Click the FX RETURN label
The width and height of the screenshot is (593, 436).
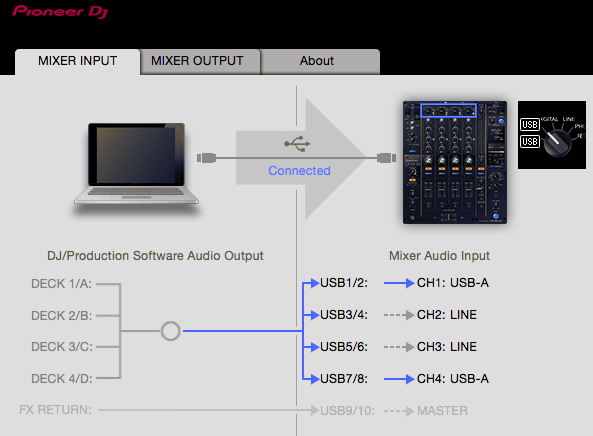[x=55, y=410]
